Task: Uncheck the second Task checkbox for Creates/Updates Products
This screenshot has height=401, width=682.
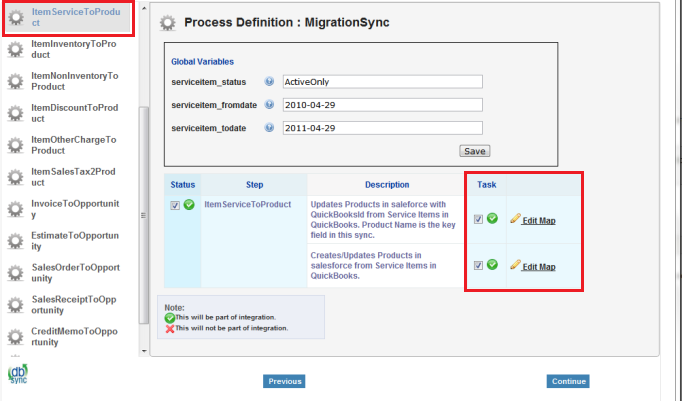Action: [479, 266]
